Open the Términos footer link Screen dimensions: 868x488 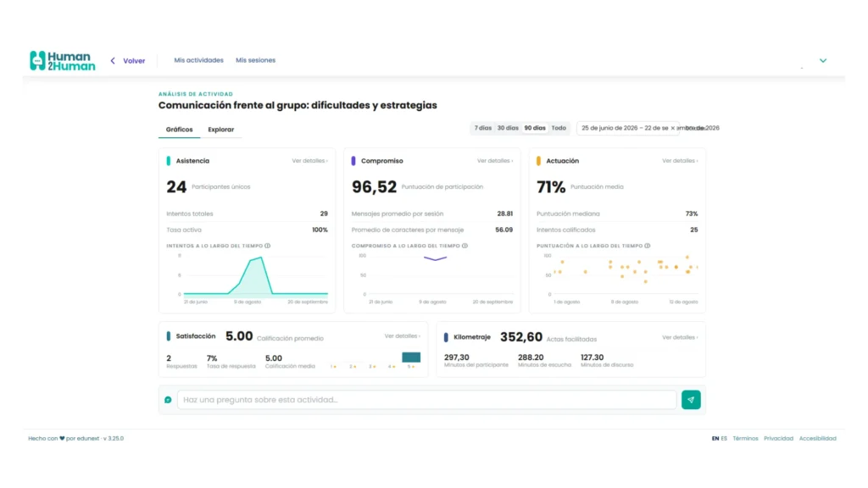[x=745, y=439]
